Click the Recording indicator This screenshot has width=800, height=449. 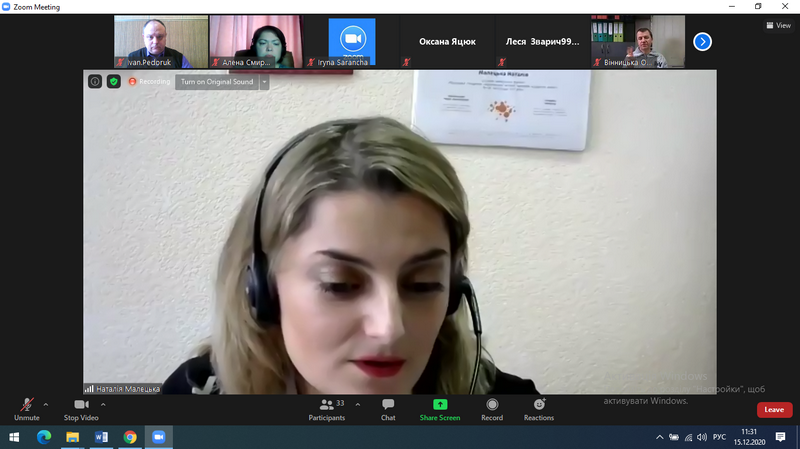coord(149,82)
